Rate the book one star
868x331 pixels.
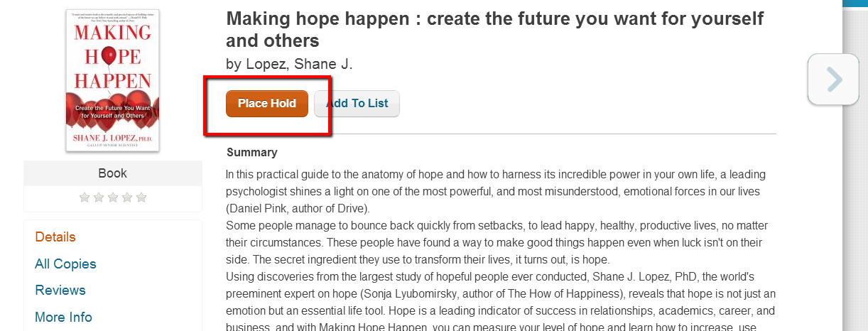point(85,197)
